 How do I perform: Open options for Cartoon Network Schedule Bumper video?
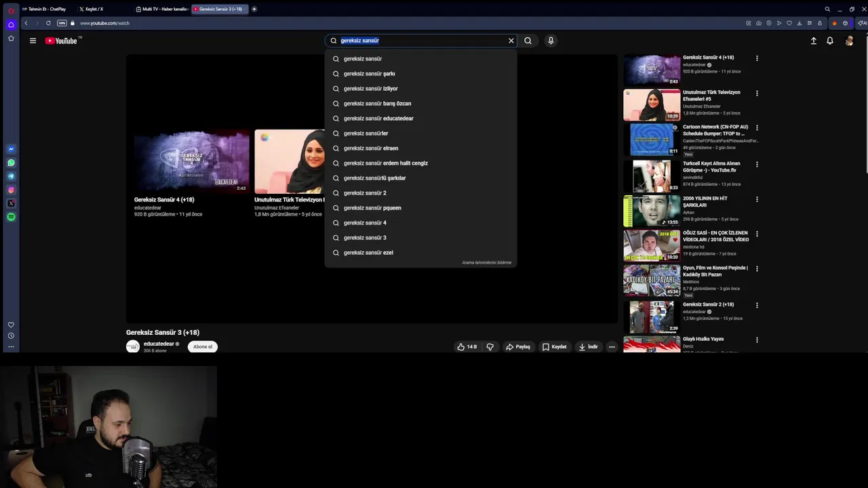tap(757, 127)
